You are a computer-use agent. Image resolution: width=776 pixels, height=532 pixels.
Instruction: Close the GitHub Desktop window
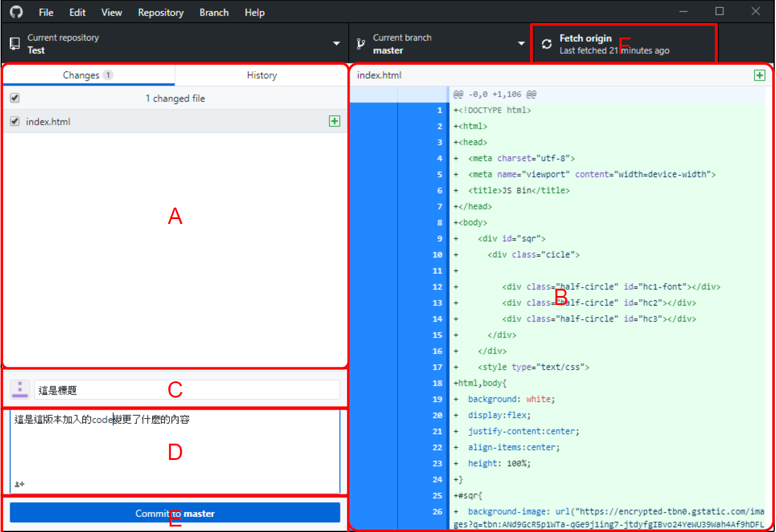755,11
